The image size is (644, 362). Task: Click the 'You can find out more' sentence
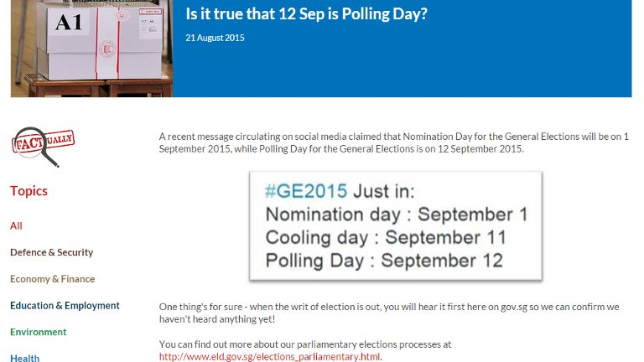click(x=305, y=344)
